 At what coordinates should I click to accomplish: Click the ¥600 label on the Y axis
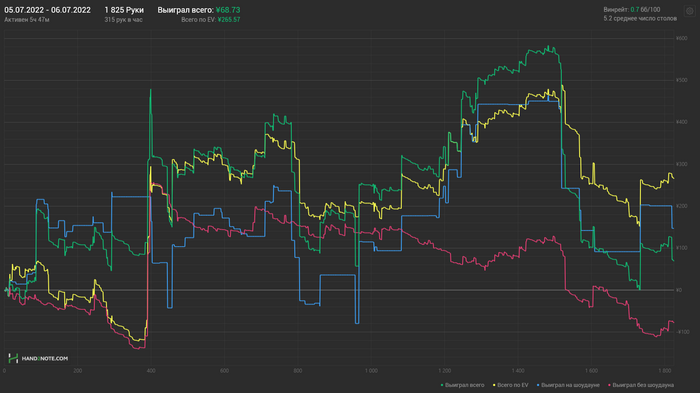click(682, 38)
